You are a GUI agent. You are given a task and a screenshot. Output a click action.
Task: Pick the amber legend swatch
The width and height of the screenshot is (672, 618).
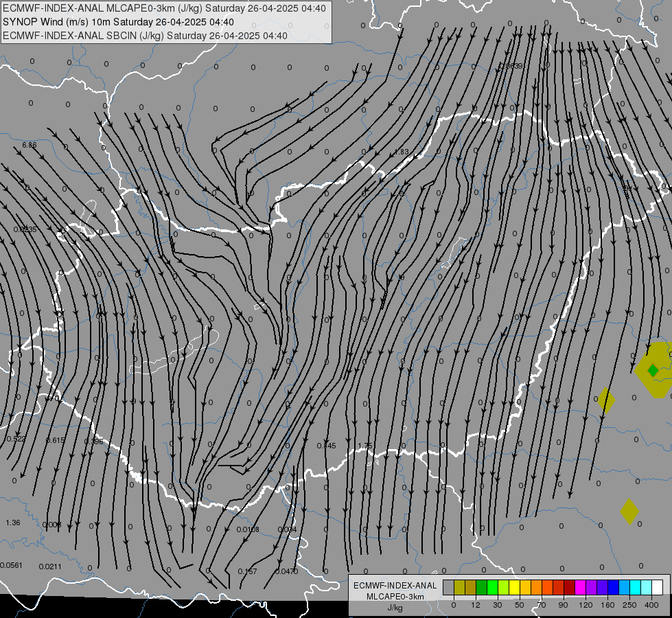tap(525, 587)
